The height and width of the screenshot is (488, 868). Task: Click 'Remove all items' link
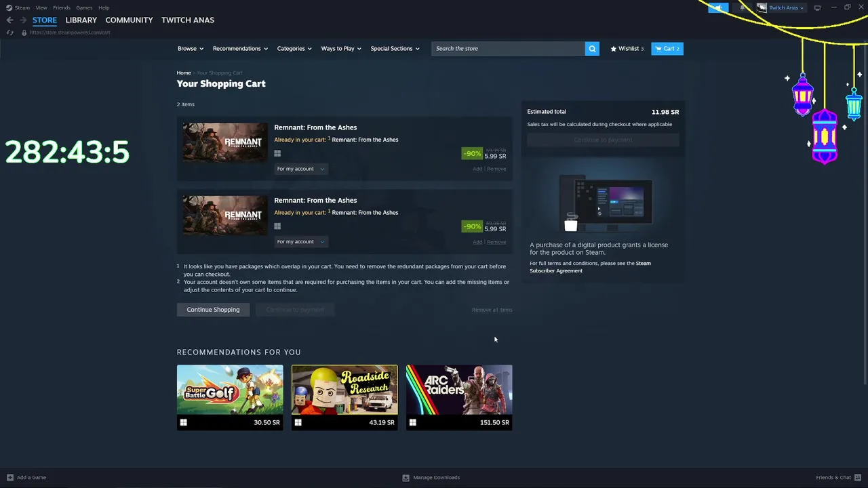click(x=492, y=310)
